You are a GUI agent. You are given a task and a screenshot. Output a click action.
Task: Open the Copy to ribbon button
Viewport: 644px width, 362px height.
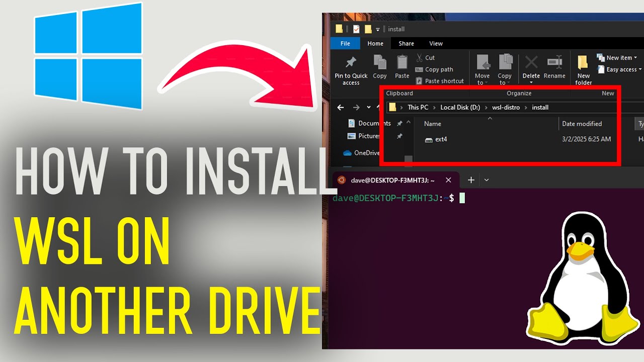tap(505, 69)
